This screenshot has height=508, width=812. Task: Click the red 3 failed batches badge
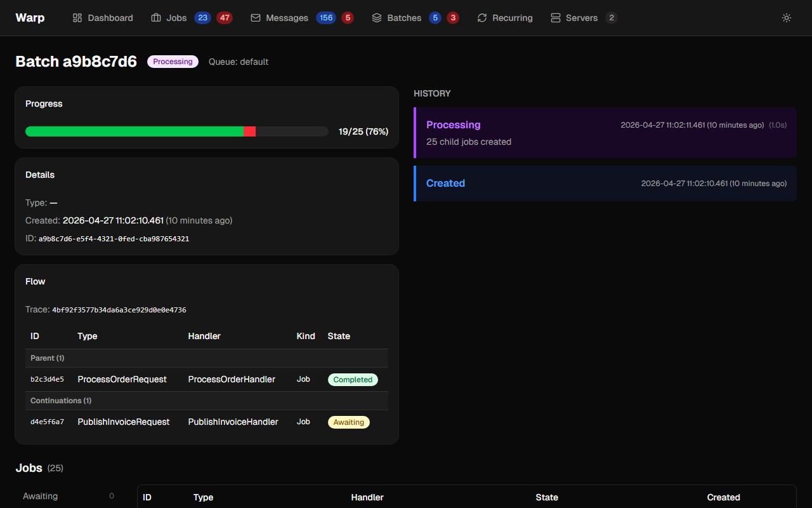(452, 18)
